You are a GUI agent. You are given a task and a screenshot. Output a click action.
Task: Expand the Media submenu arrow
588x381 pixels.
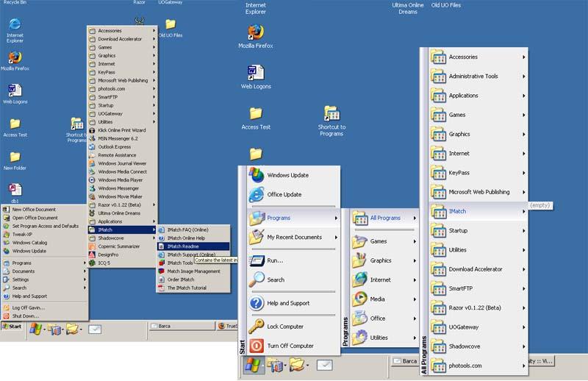(415, 299)
